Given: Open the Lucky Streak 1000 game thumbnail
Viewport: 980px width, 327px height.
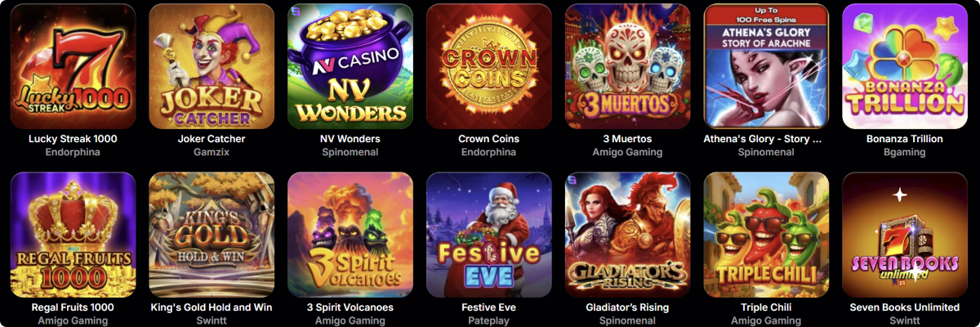Looking at the screenshot, I should tap(73, 66).
